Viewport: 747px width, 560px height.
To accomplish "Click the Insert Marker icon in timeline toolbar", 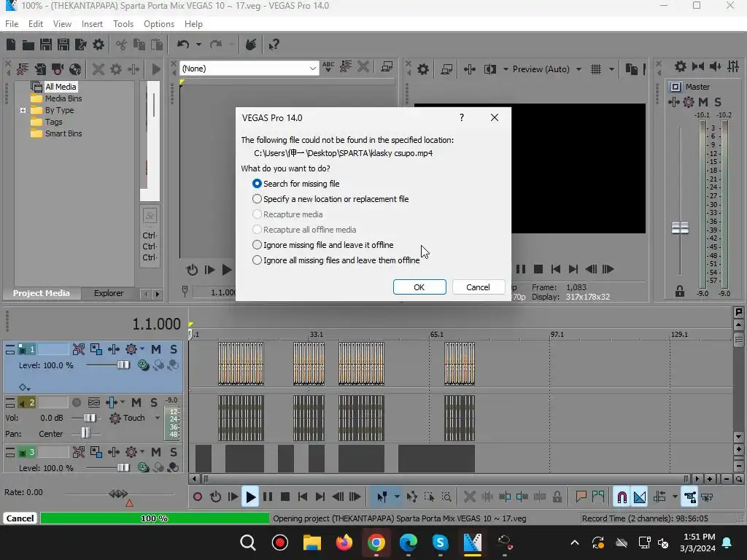I will coord(581,497).
